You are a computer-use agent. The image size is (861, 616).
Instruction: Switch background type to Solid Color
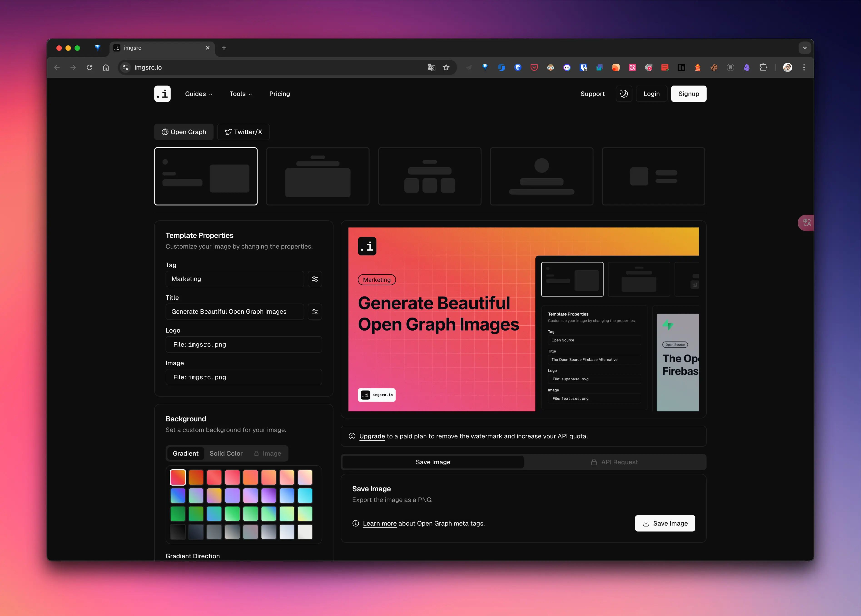[x=226, y=453]
